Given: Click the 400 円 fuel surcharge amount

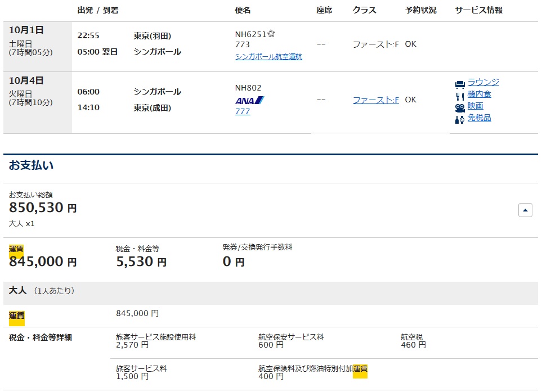Looking at the screenshot, I should [271, 376].
